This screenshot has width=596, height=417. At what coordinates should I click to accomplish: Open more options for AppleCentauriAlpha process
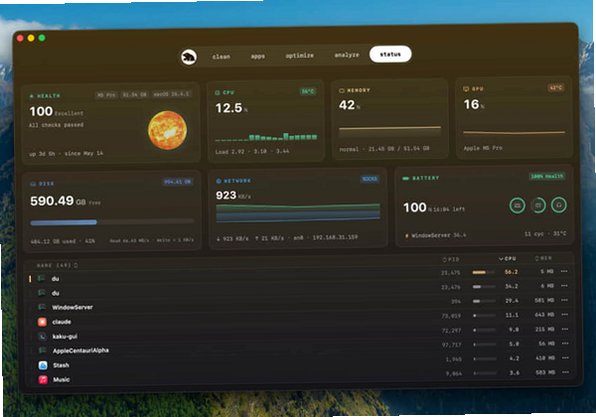tap(565, 343)
